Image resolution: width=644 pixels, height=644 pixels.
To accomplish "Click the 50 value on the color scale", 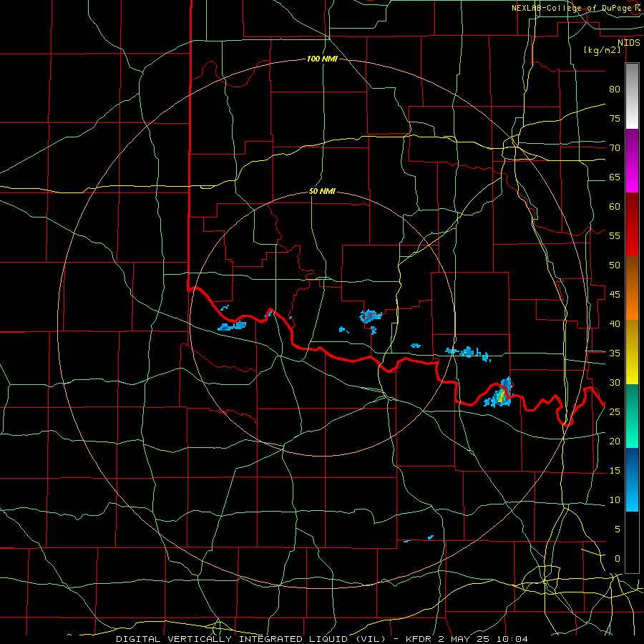I will pyautogui.click(x=615, y=265).
